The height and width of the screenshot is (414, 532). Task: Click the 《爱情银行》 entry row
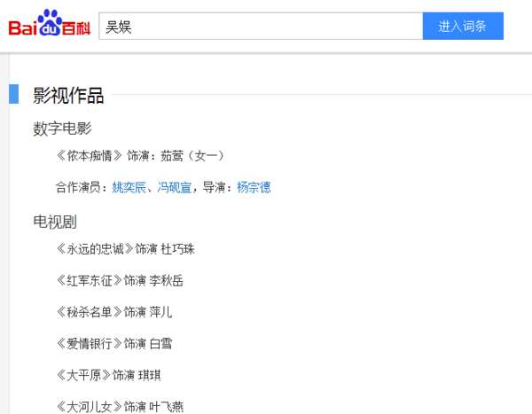[114, 344]
